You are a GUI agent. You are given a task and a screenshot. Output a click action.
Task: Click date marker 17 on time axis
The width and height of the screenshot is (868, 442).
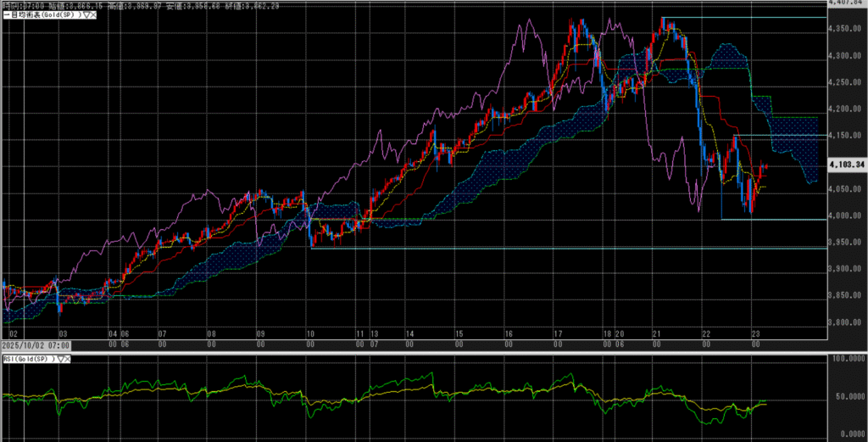pyautogui.click(x=558, y=335)
